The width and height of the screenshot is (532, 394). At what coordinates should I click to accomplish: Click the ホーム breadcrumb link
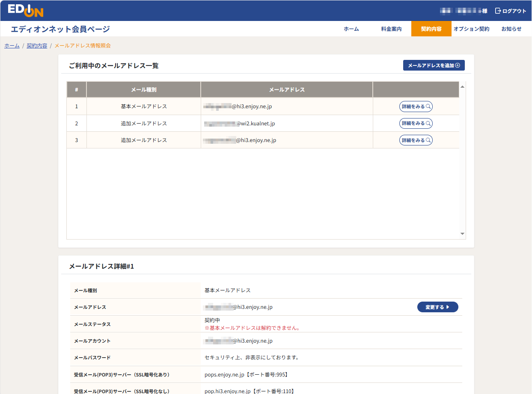pos(12,45)
